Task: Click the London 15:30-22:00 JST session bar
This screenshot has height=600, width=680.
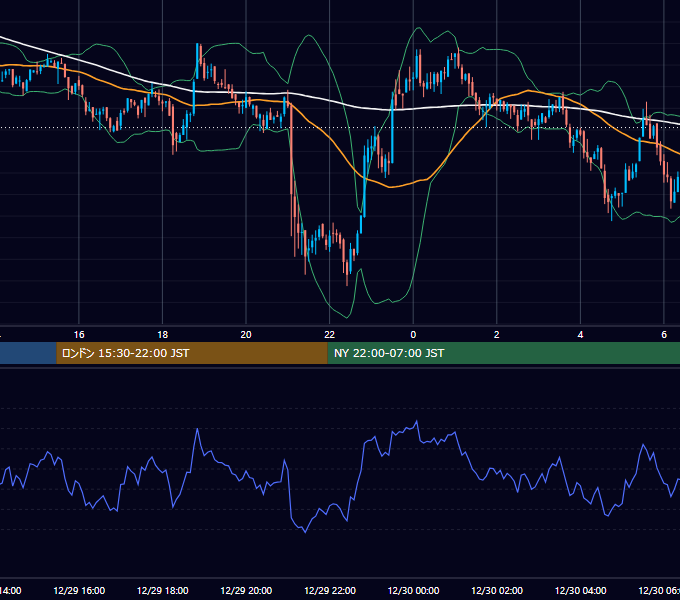Action: pyautogui.click(x=192, y=353)
